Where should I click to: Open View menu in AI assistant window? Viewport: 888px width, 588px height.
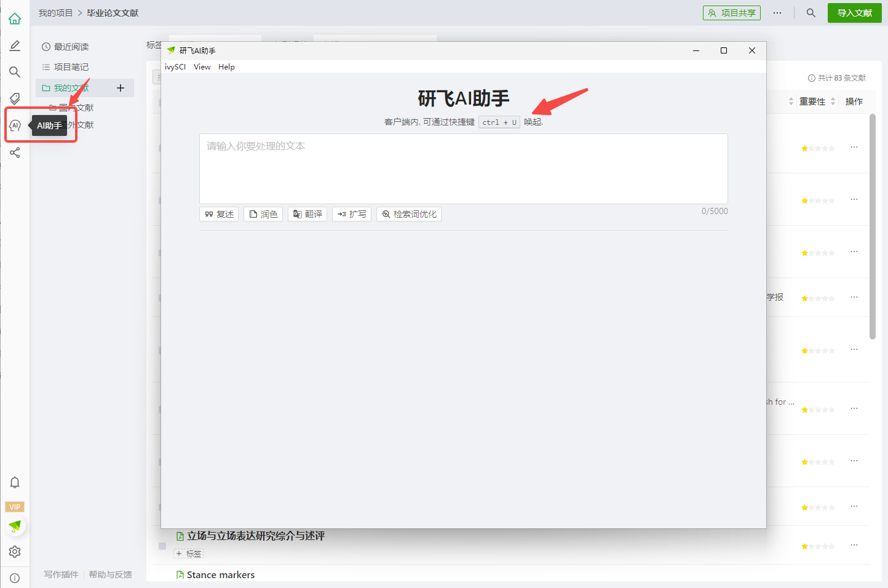pyautogui.click(x=202, y=67)
